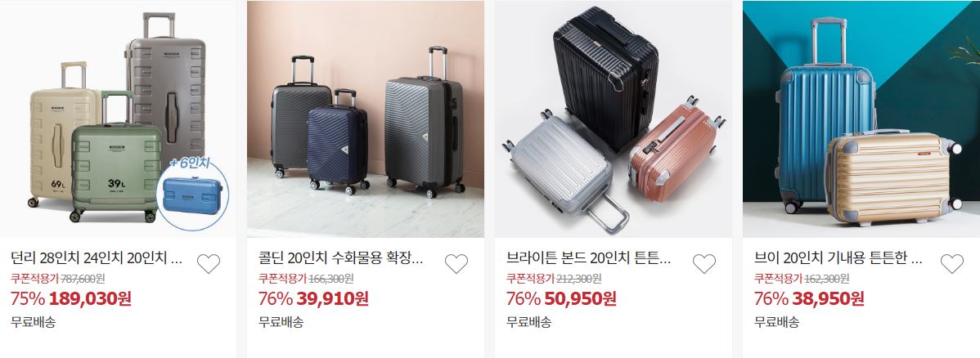This screenshot has height=358, width=980.
Task: Click the 쿠폰적용가 787,600원 original price
Action: pos(58,279)
